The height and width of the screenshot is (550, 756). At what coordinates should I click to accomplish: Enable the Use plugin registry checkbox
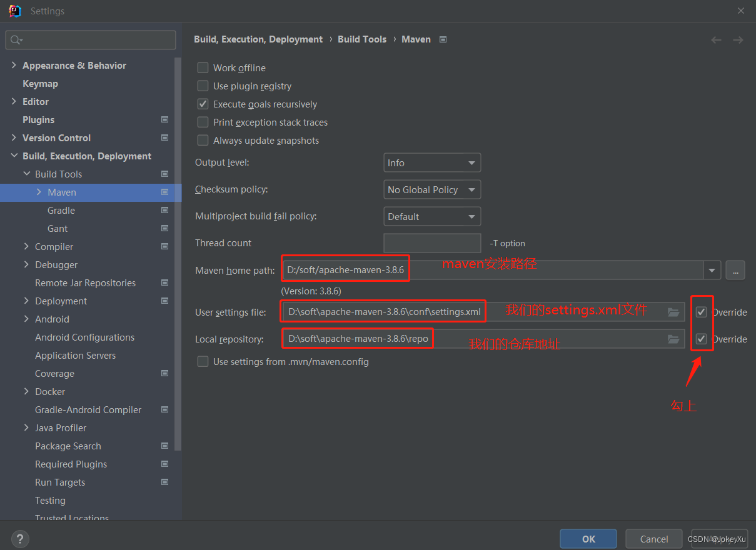pyautogui.click(x=203, y=86)
